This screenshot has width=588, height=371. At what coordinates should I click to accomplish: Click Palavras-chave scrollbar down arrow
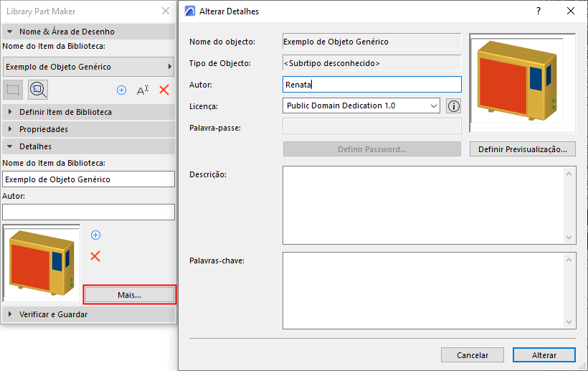pos(569,322)
